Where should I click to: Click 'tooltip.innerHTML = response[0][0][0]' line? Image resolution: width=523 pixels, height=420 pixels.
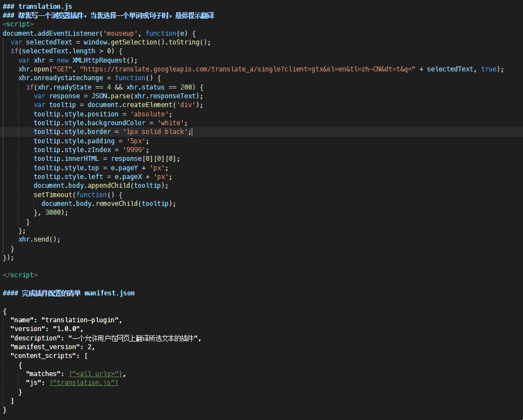tap(107, 159)
